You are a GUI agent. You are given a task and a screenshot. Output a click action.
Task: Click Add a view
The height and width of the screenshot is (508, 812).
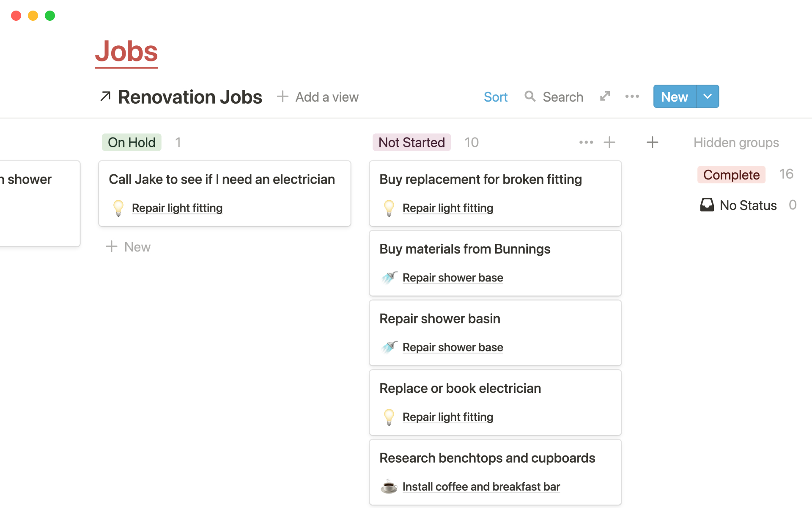318,97
